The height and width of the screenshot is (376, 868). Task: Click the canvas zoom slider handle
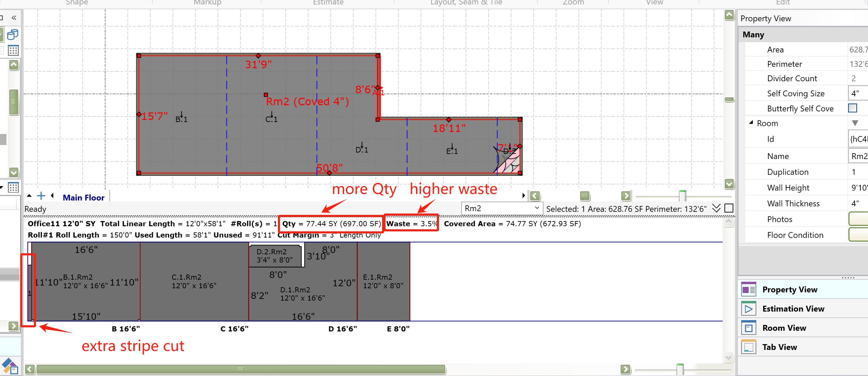tap(682, 196)
